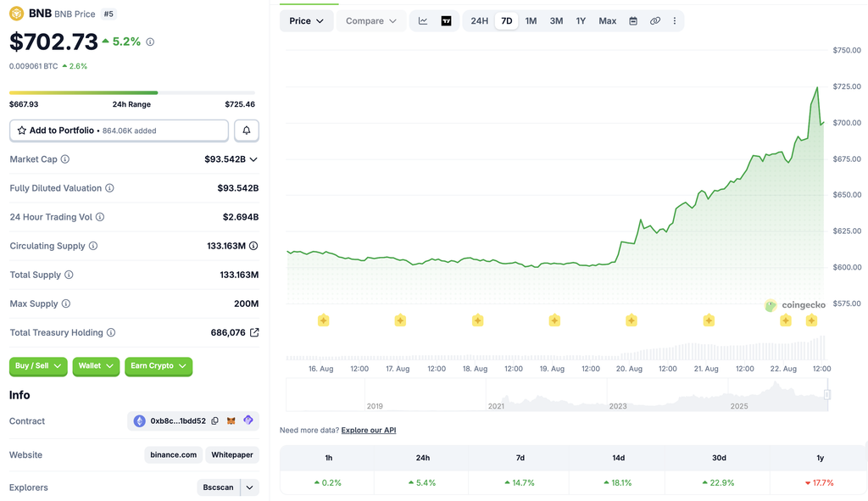Click the news marker under 21. Aug
Viewport: 868px width, 501px height.
pyautogui.click(x=709, y=320)
